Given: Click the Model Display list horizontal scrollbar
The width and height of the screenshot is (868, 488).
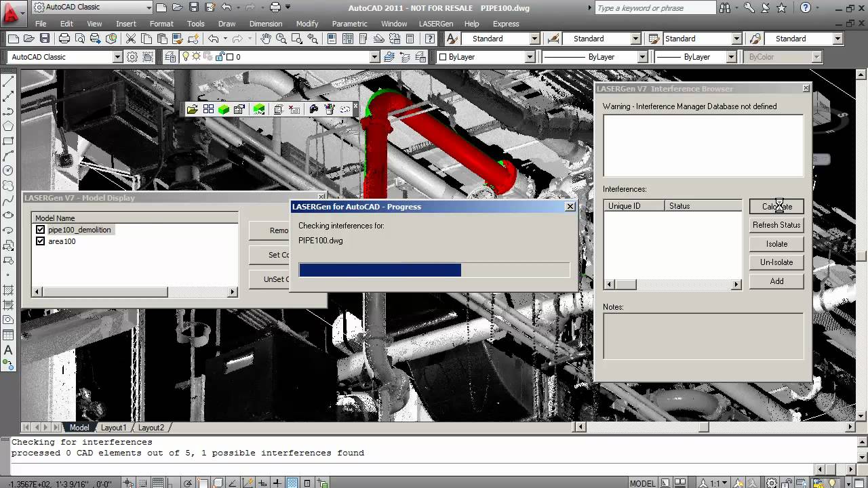Looking at the screenshot, I should tap(135, 292).
